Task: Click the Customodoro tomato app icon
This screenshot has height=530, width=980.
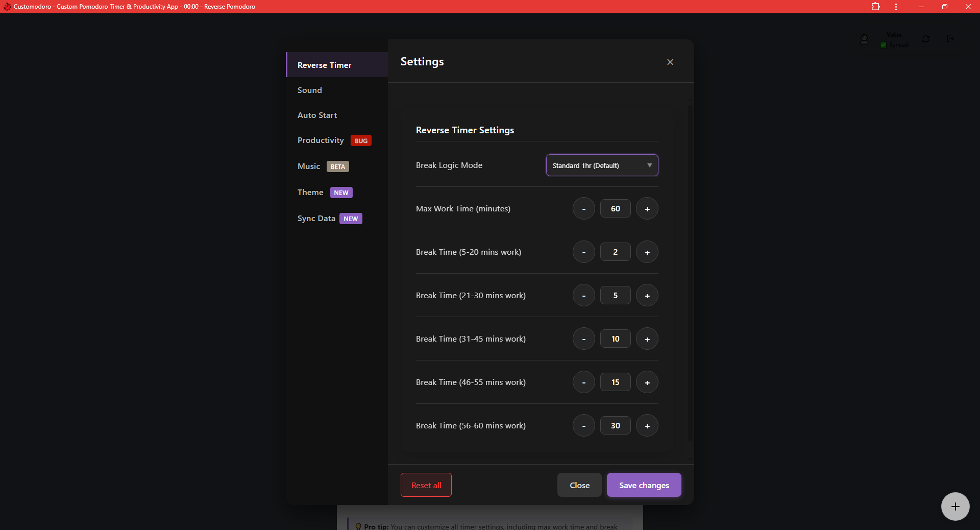Action: [7, 7]
